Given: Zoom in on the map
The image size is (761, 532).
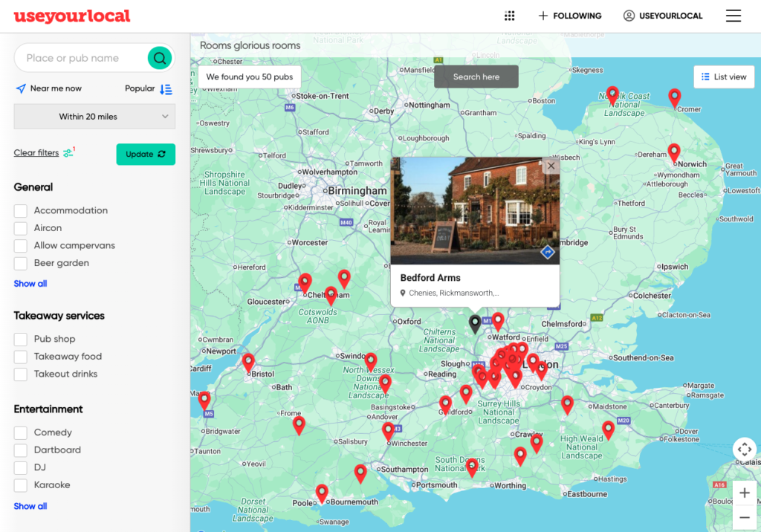Looking at the screenshot, I should coord(744,493).
